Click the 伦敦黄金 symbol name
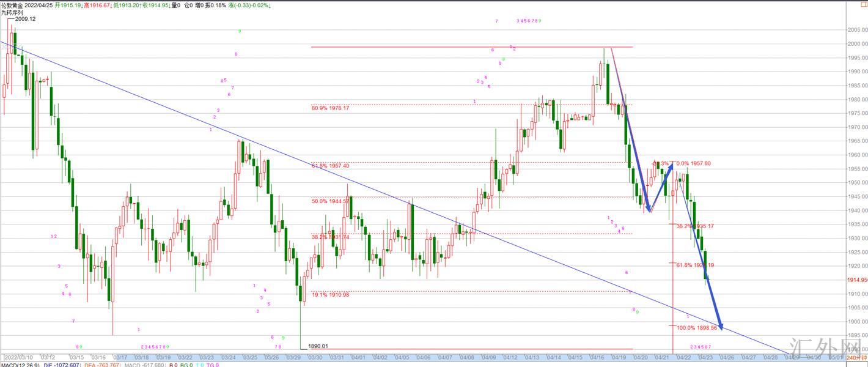The height and width of the screenshot is (367, 868). [x=12, y=5]
